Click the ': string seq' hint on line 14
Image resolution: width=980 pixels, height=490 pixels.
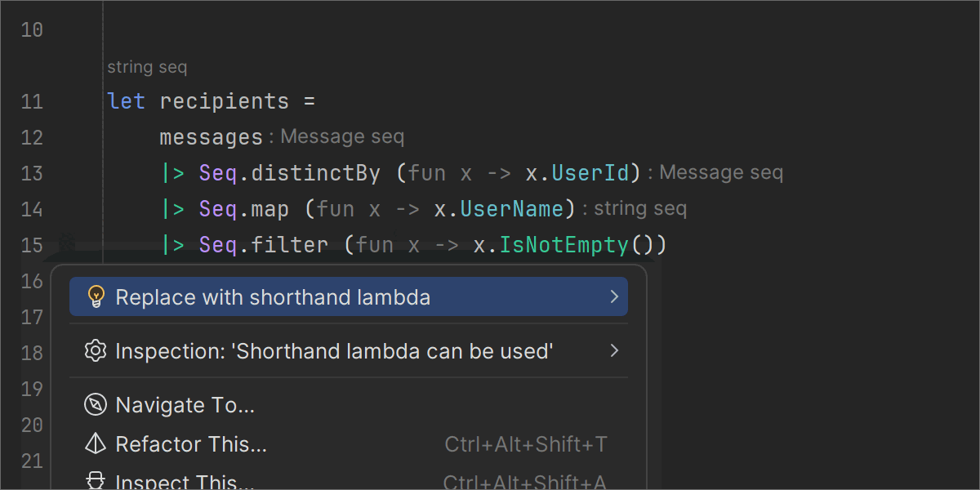(634, 208)
